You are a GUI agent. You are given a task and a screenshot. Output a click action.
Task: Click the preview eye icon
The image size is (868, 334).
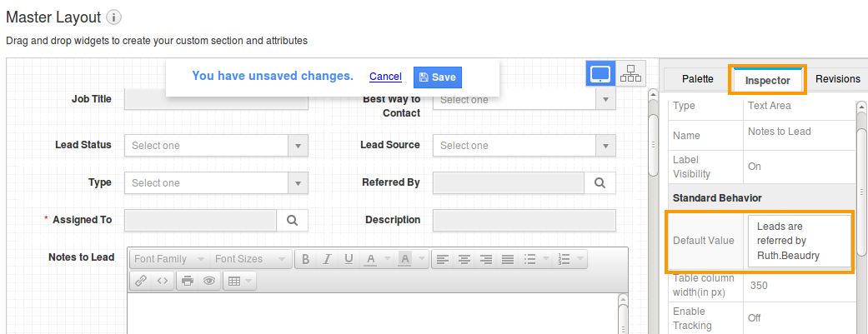[x=208, y=281]
